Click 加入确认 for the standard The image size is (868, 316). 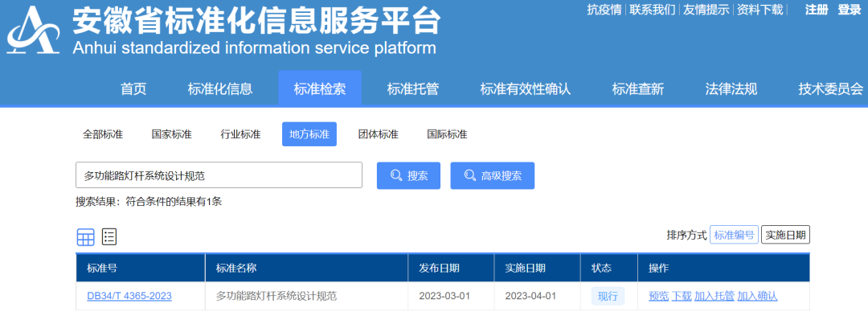(757, 296)
